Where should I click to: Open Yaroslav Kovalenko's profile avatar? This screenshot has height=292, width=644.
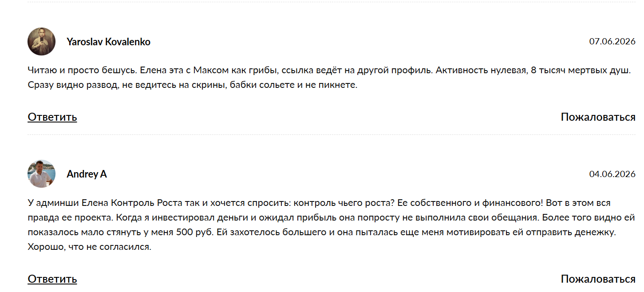41,41
